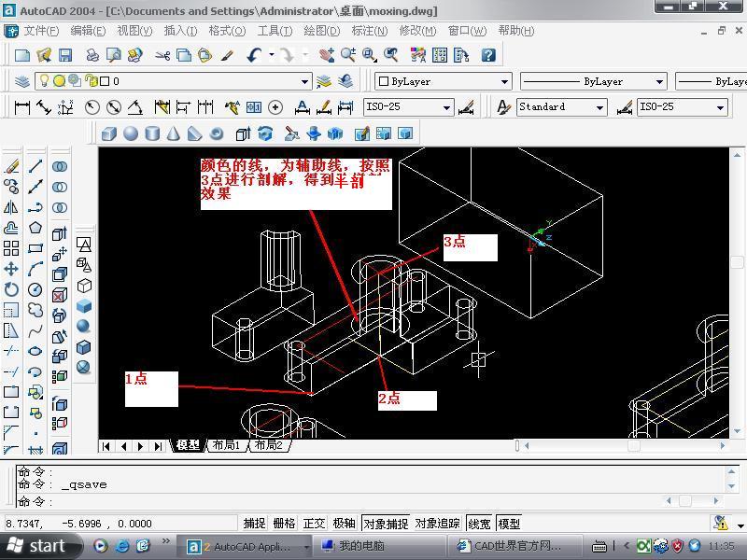Create a Sphere from the solids toolbar
Screen dimensions: 747x560
pyautogui.click(x=131, y=133)
